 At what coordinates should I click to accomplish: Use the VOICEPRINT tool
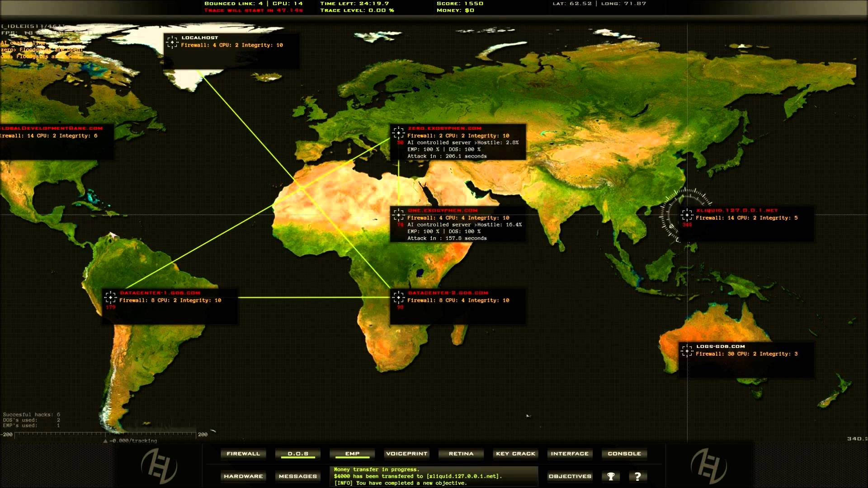pyautogui.click(x=407, y=454)
